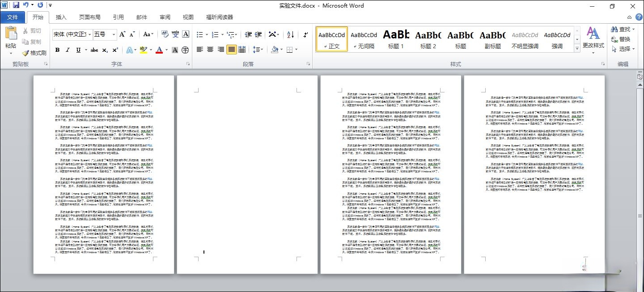Screen dimensions: 644x292
Task: Open the bullet list dropdown
Action: click(206, 34)
